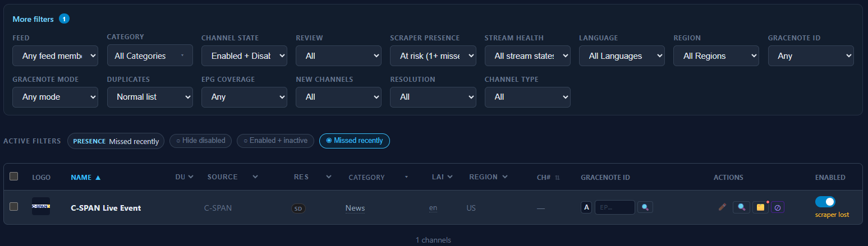
Task: Click the Gracenote ID search magnifier icon
Action: pos(645,207)
